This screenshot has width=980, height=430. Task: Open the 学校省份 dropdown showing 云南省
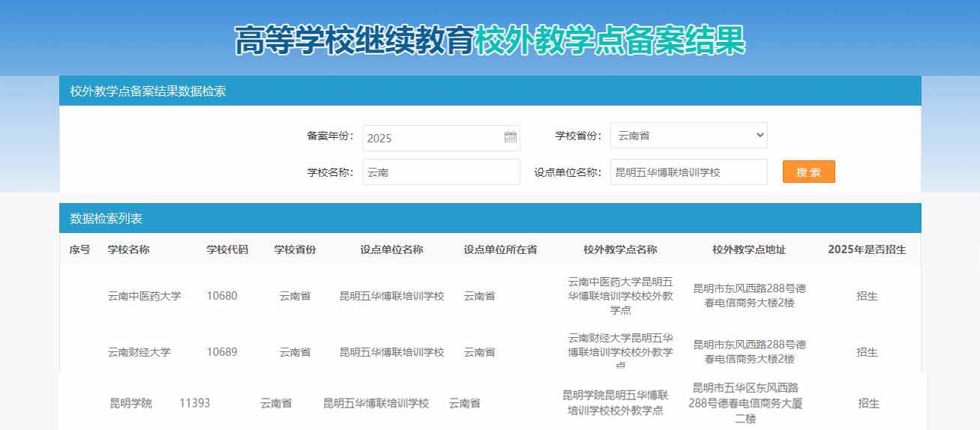point(688,136)
